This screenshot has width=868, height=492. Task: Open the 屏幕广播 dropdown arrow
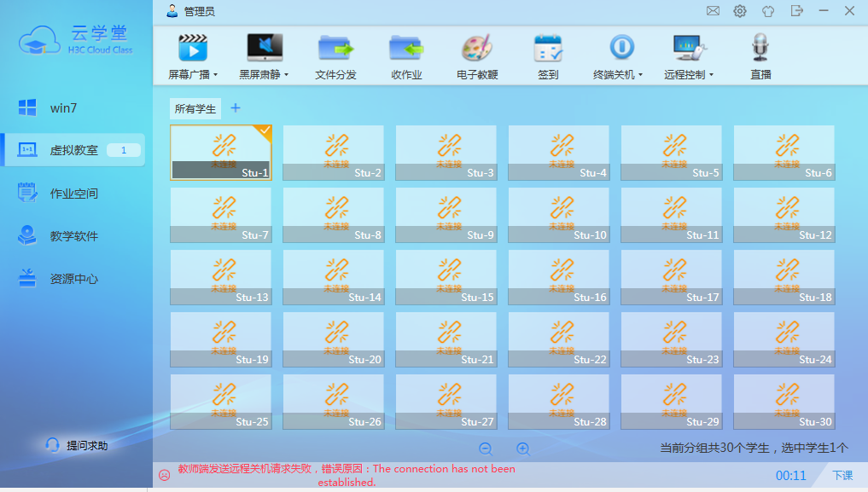tap(215, 75)
